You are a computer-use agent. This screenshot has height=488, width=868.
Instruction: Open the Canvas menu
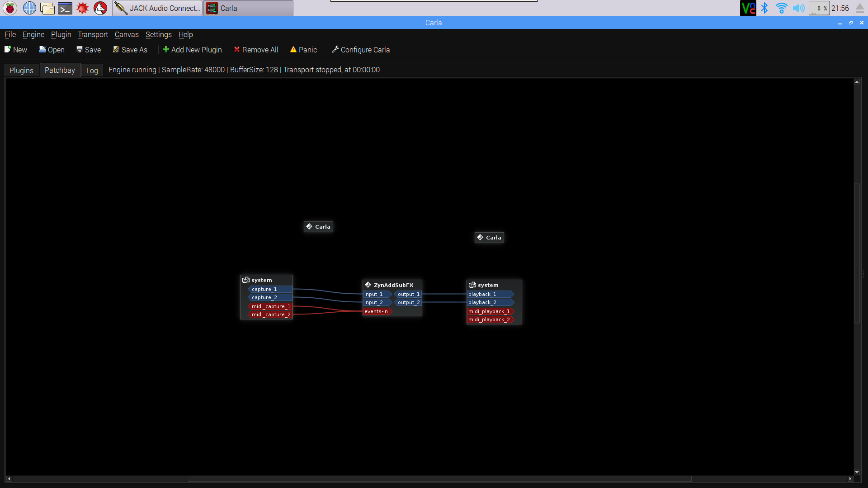tap(127, 35)
